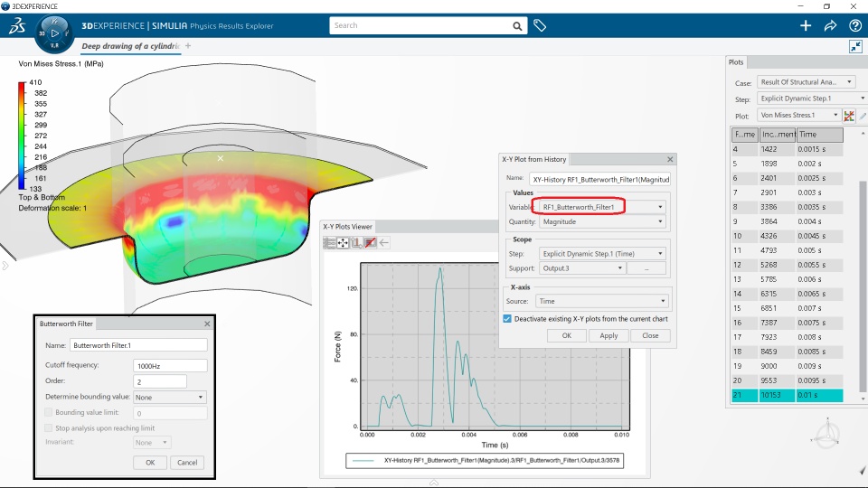
Task: Click the collapse view arrows icon
Action: 856,46
